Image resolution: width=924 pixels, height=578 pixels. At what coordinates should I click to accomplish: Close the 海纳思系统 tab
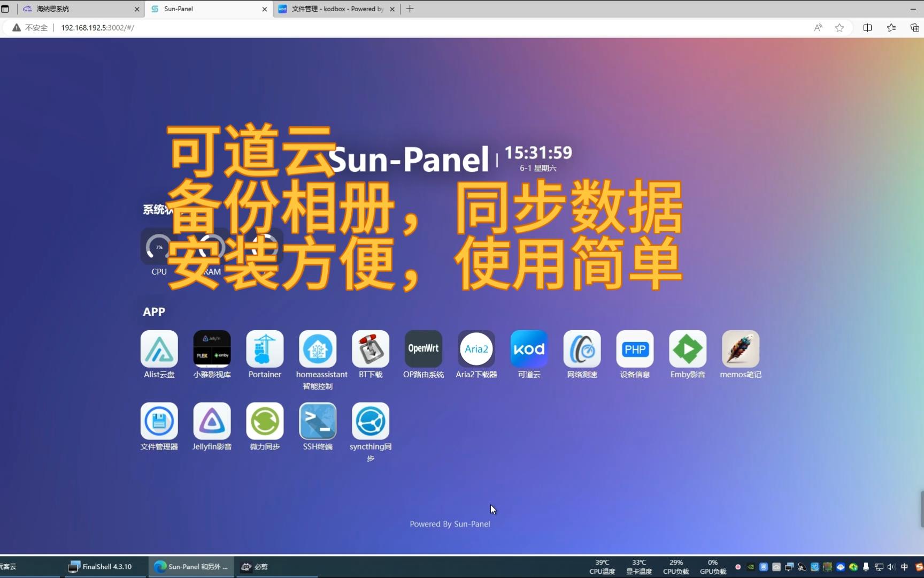[x=137, y=9]
